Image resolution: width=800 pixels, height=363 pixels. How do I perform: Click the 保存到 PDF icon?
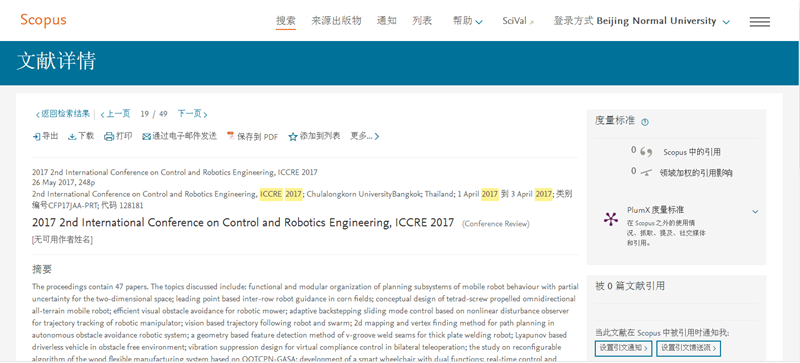click(231, 136)
